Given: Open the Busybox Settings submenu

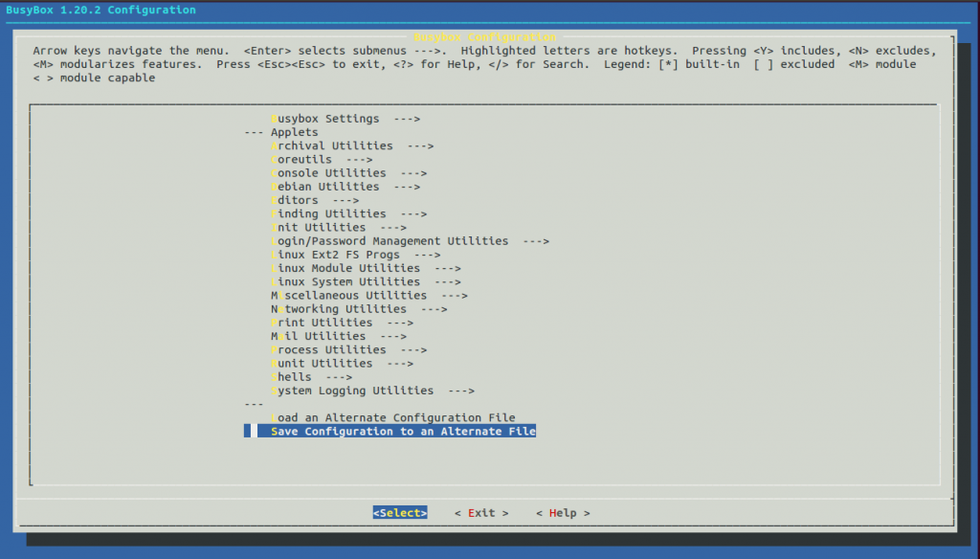Looking at the screenshot, I should coord(345,119).
